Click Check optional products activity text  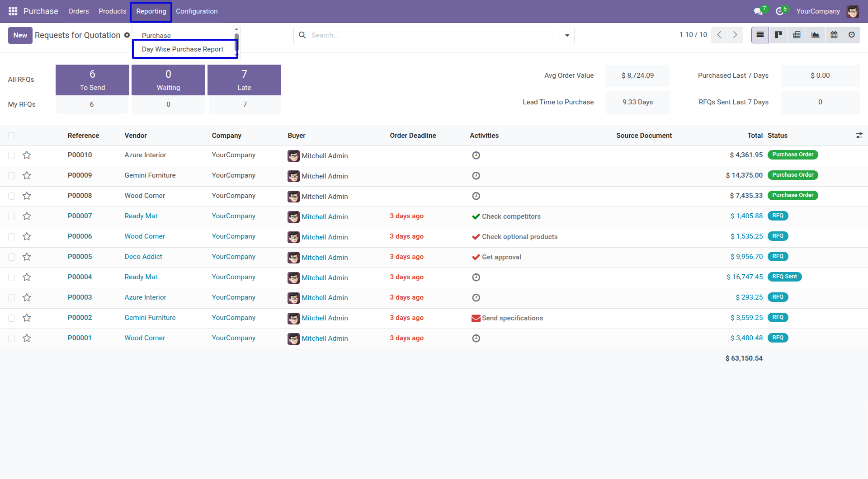point(519,237)
